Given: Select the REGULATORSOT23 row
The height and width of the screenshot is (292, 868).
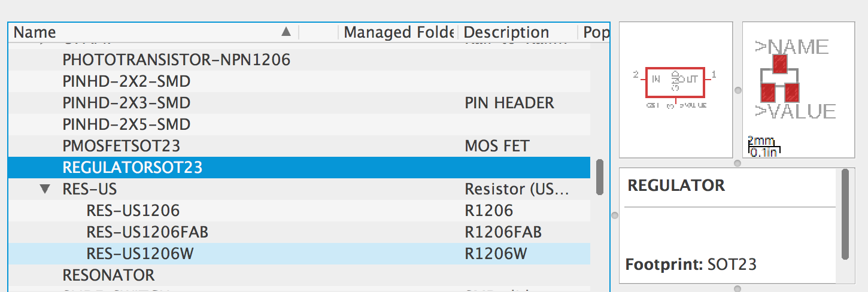Looking at the screenshot, I should (299, 168).
